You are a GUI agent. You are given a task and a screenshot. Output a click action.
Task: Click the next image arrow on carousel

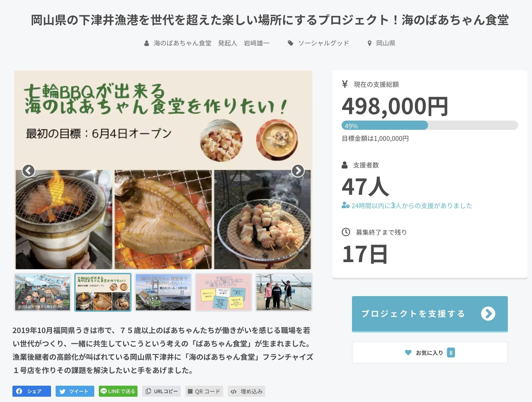pyautogui.click(x=298, y=171)
